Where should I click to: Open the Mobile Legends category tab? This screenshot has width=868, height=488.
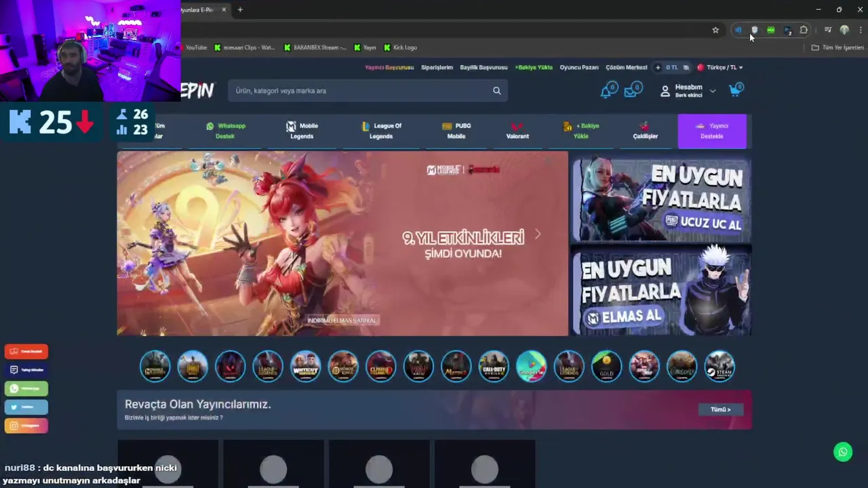point(302,131)
